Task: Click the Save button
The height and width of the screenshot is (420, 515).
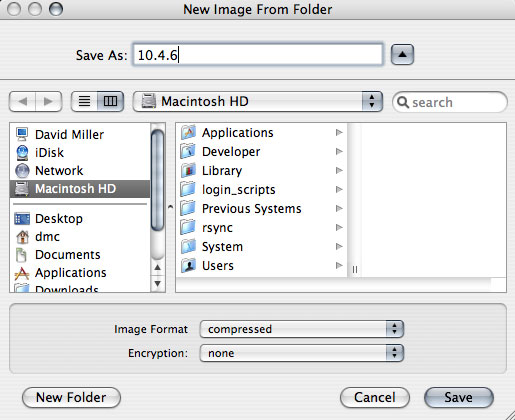Action: tap(459, 397)
